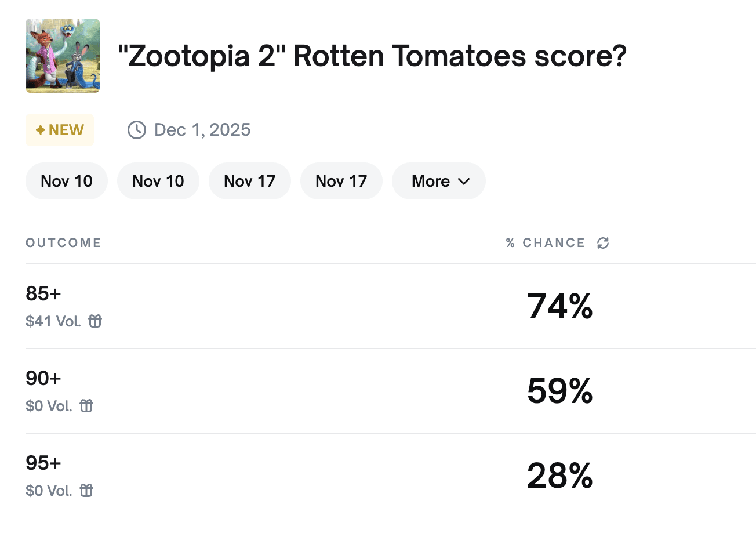Click the $41 Vol. volume text

coord(53,321)
